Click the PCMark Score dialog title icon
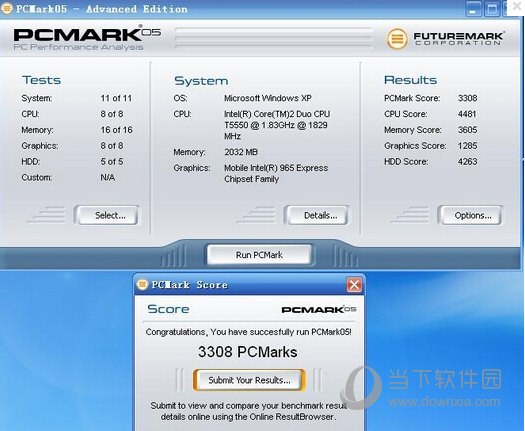This screenshot has width=525, height=431. pyautogui.click(x=143, y=285)
